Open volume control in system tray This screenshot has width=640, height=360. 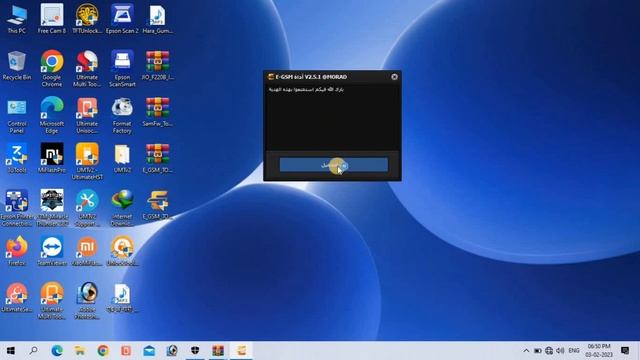coord(560,351)
